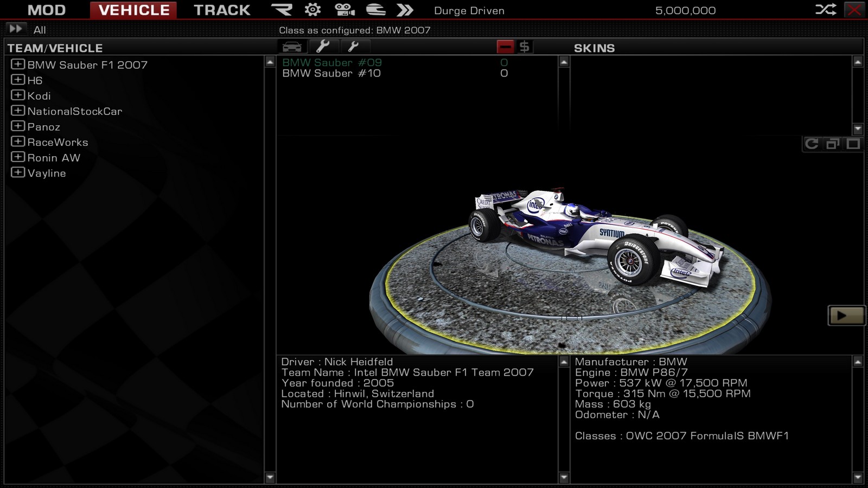Expand BMW Sauber F1 2007 tree node
Screen dimensions: 868x488
[x=18, y=64]
